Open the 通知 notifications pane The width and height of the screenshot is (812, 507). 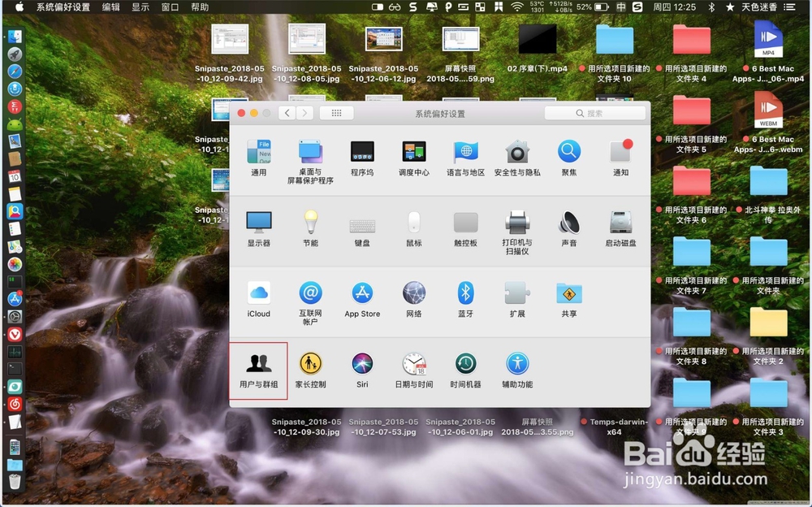pos(620,154)
